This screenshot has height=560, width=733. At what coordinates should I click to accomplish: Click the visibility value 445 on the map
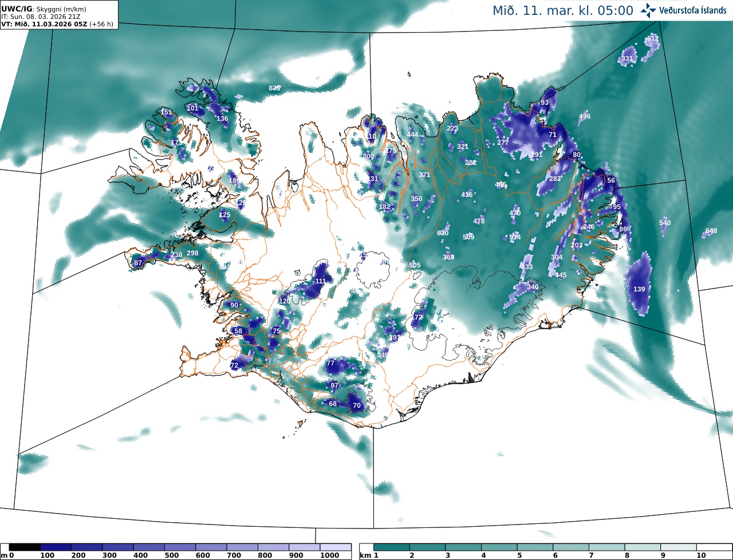[x=561, y=275]
